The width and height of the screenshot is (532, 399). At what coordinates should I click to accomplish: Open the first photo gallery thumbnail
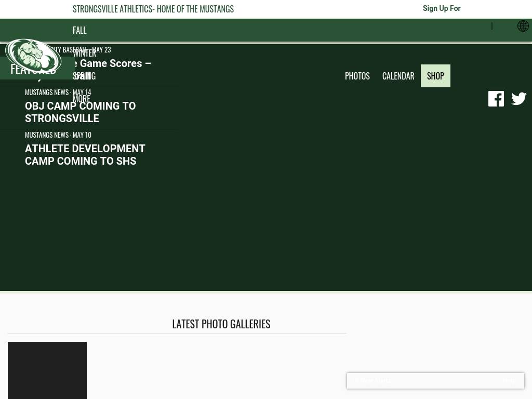coord(47,370)
